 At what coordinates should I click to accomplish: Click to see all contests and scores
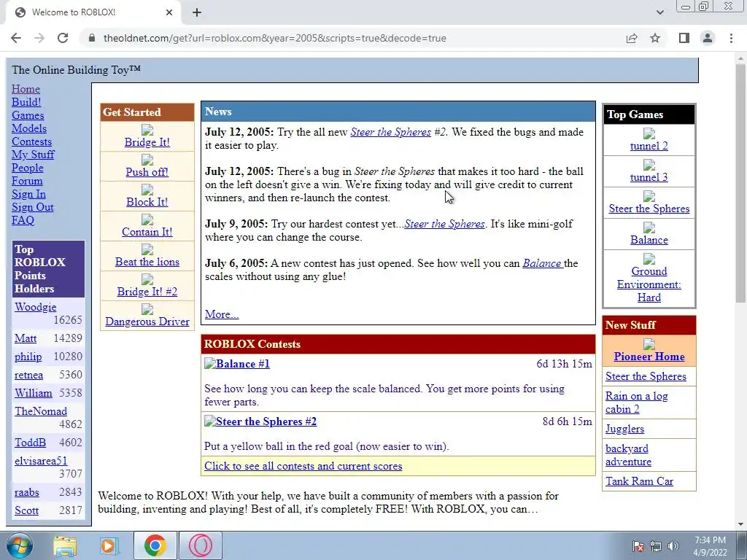coord(303,466)
